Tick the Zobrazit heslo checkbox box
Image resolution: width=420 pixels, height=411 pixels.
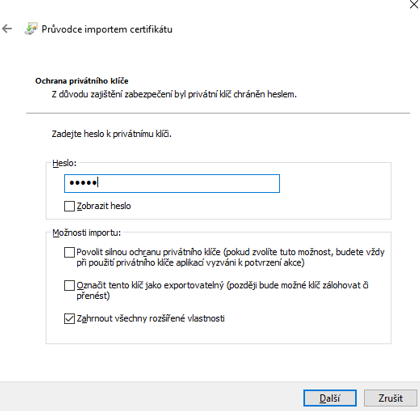pos(69,206)
